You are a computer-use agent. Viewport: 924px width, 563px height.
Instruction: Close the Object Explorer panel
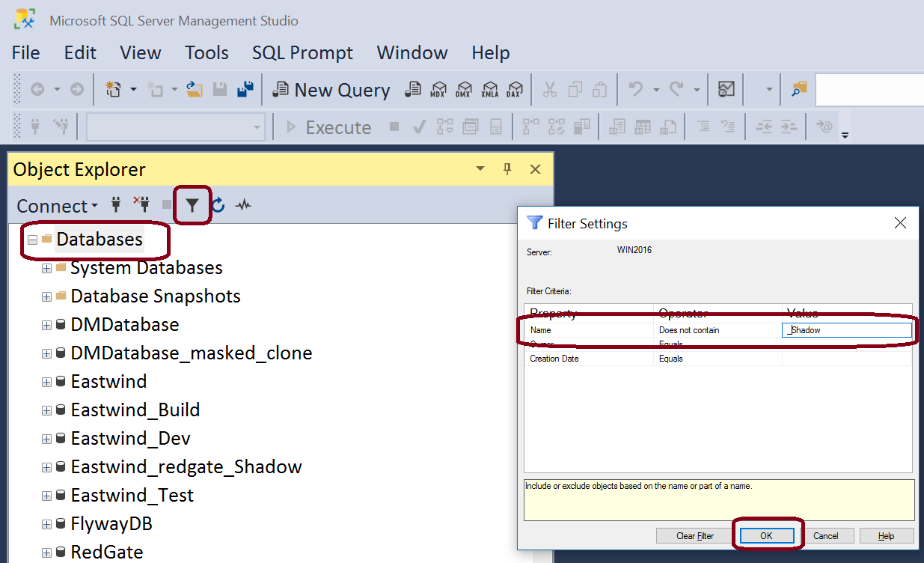535,169
